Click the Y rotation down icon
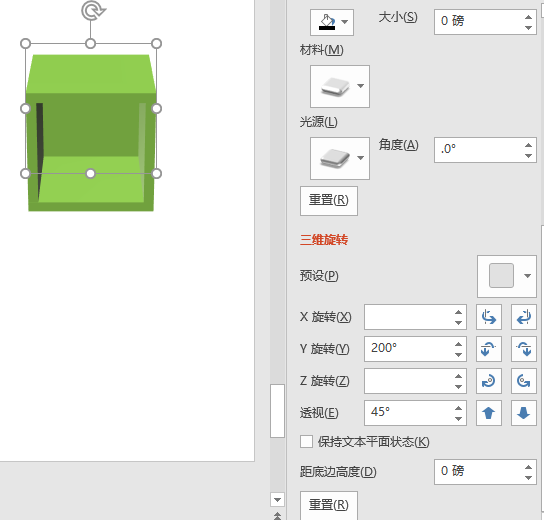Screen dimensions: 544x520 click(x=524, y=349)
